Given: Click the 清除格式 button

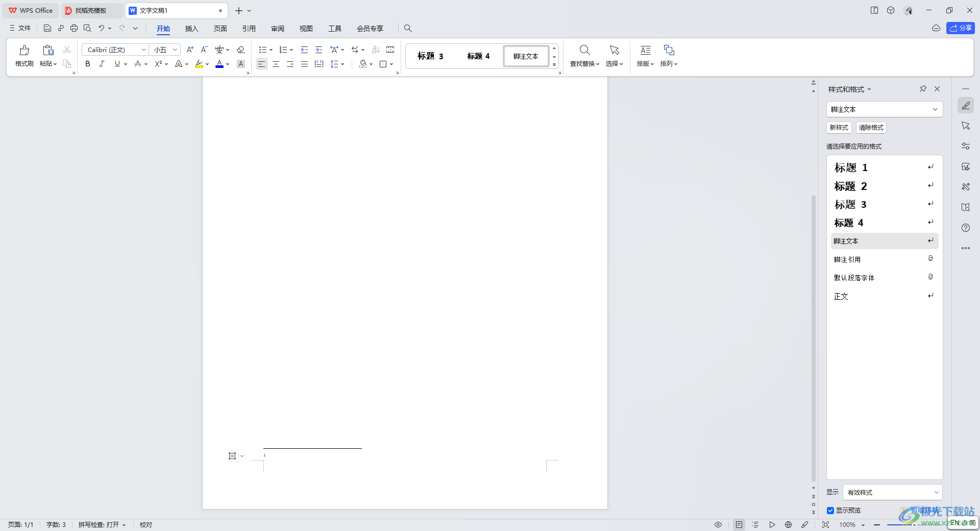Looking at the screenshot, I should [871, 128].
